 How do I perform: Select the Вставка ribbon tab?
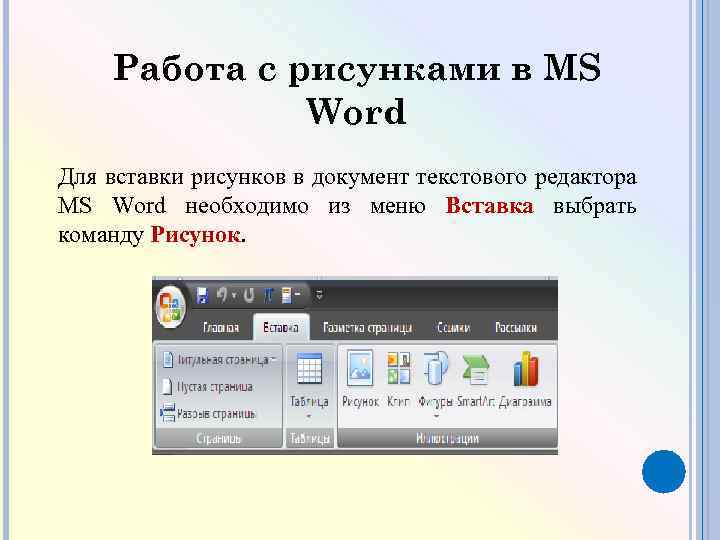point(281,327)
